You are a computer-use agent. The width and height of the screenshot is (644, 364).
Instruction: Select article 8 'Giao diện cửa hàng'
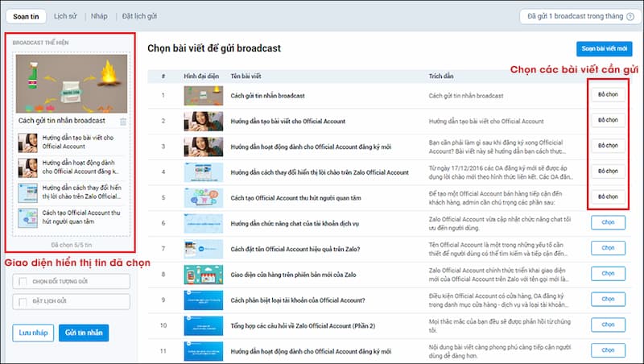(x=608, y=273)
